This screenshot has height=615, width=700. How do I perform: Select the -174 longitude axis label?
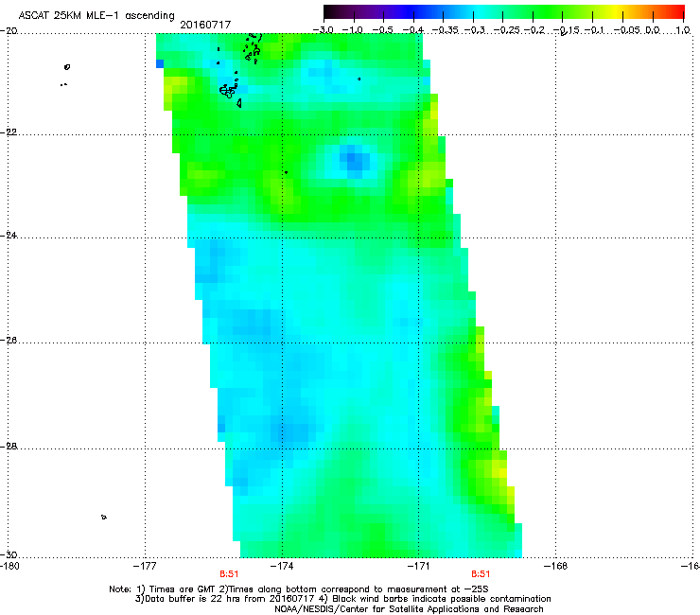[282, 566]
